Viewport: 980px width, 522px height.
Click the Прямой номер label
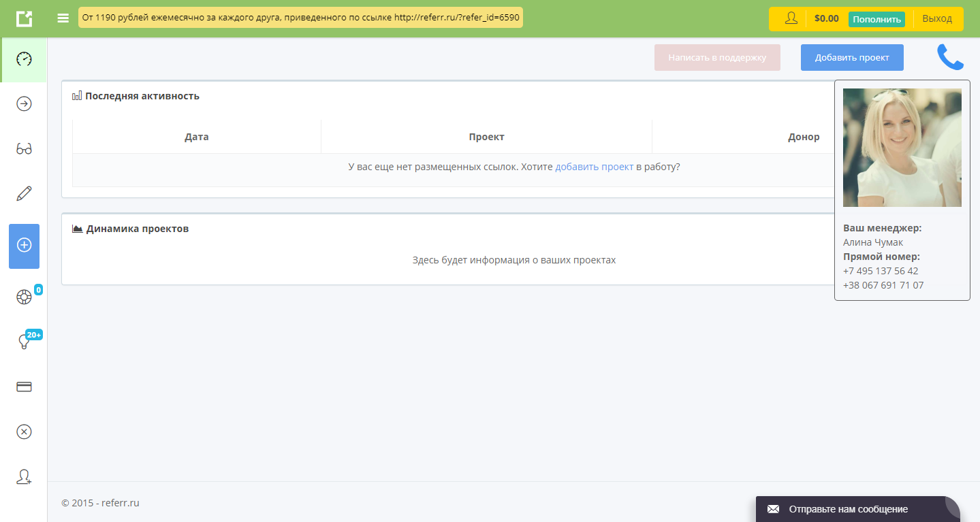click(x=881, y=257)
